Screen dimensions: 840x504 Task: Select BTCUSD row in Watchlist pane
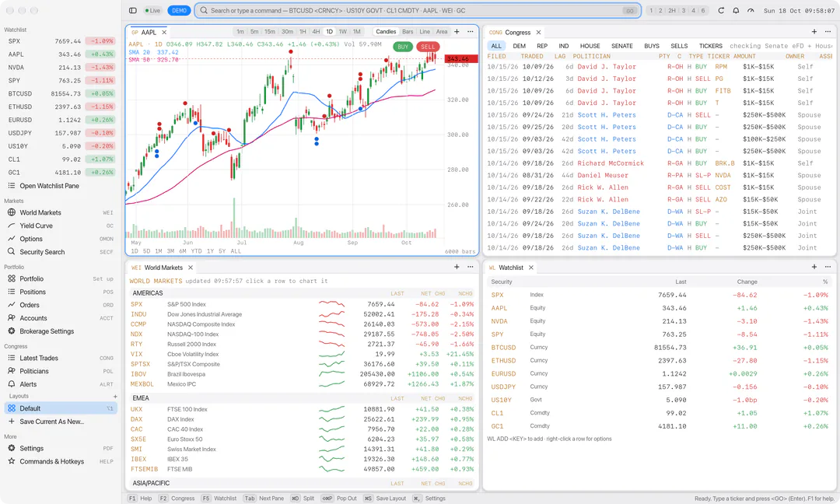tap(660, 348)
